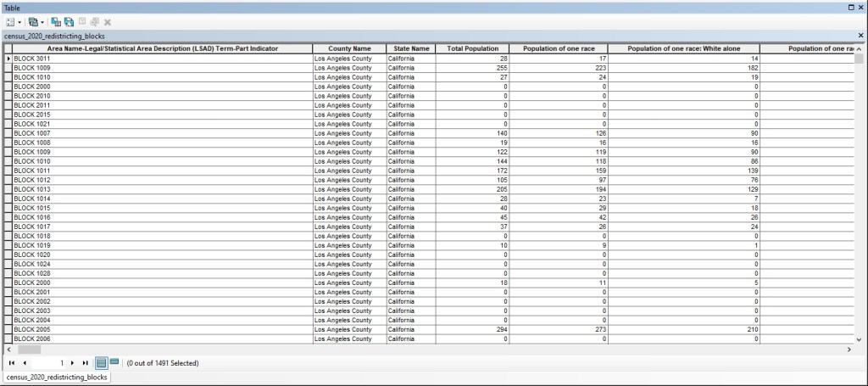
Task: Open the Table Options menu icon
Action: 8,21
